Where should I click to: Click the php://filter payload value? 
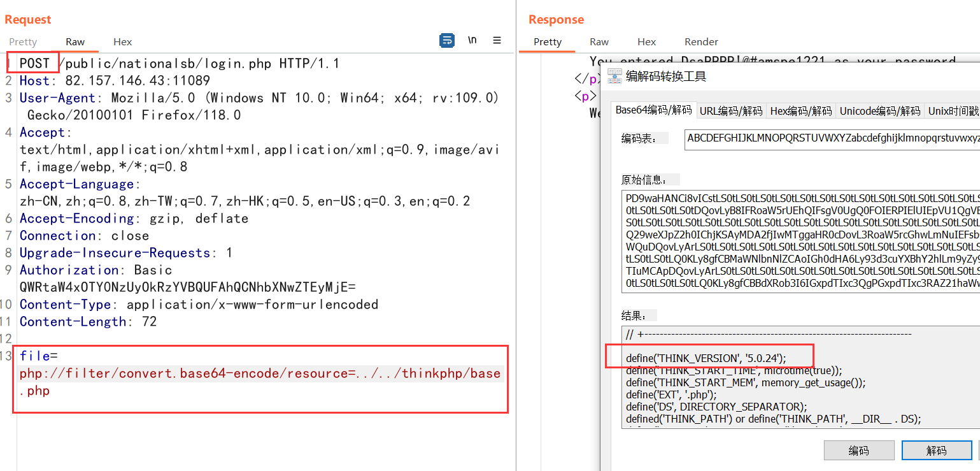(260, 382)
